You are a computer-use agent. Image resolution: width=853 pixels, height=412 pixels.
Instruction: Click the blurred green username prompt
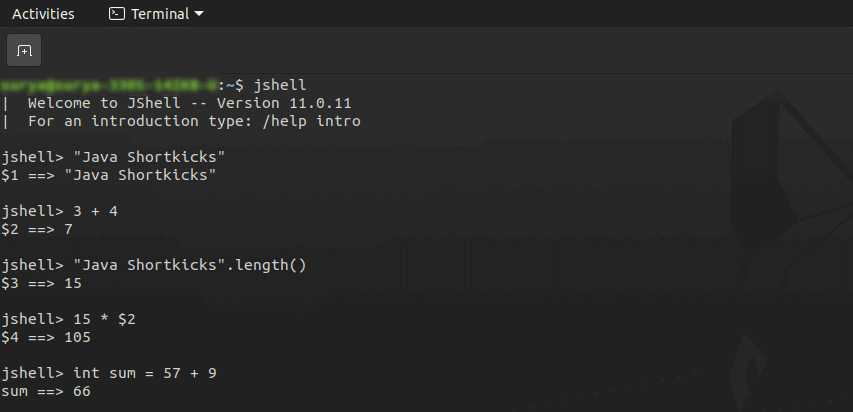point(109,85)
